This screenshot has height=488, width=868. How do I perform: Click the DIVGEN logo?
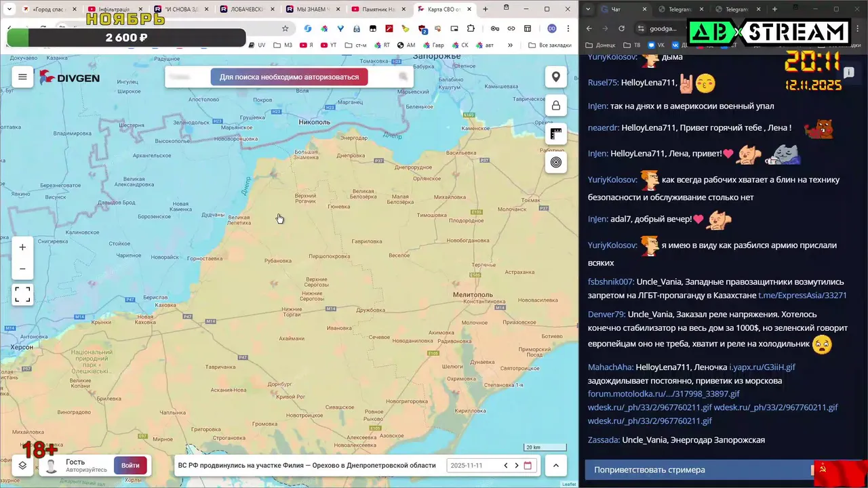pos(69,77)
